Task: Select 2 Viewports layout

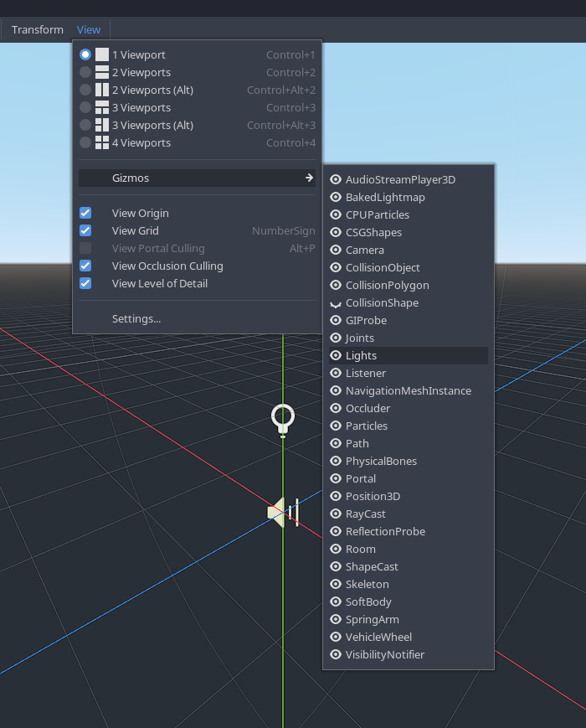Action: point(198,72)
